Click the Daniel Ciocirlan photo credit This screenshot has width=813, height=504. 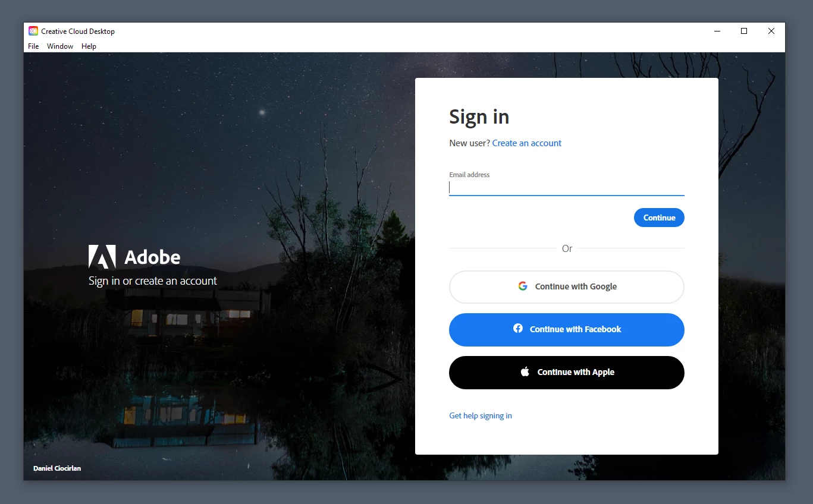click(x=57, y=468)
